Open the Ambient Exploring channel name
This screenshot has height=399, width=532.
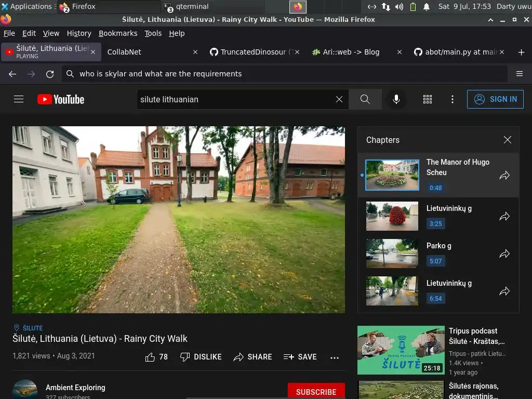(x=75, y=388)
